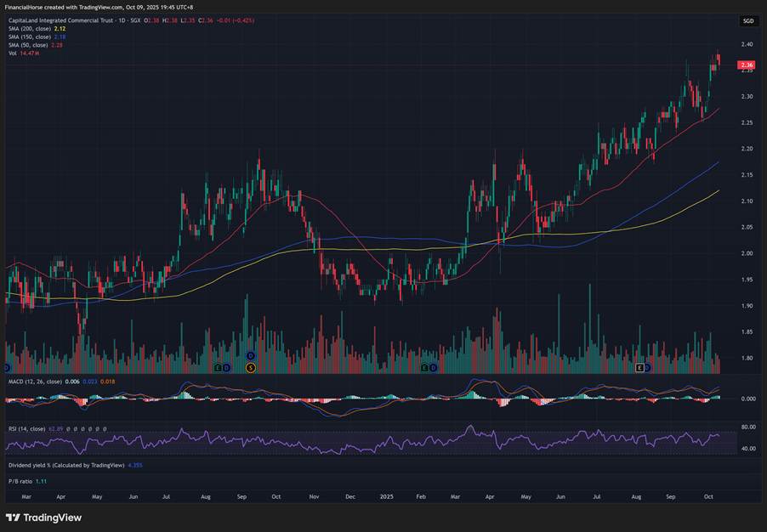
Task: Click the orange stock split S marker
Action: click(250, 367)
